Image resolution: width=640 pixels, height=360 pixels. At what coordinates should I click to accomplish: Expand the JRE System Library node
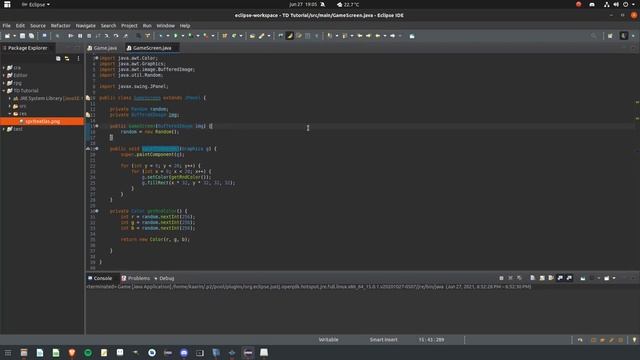point(10,98)
